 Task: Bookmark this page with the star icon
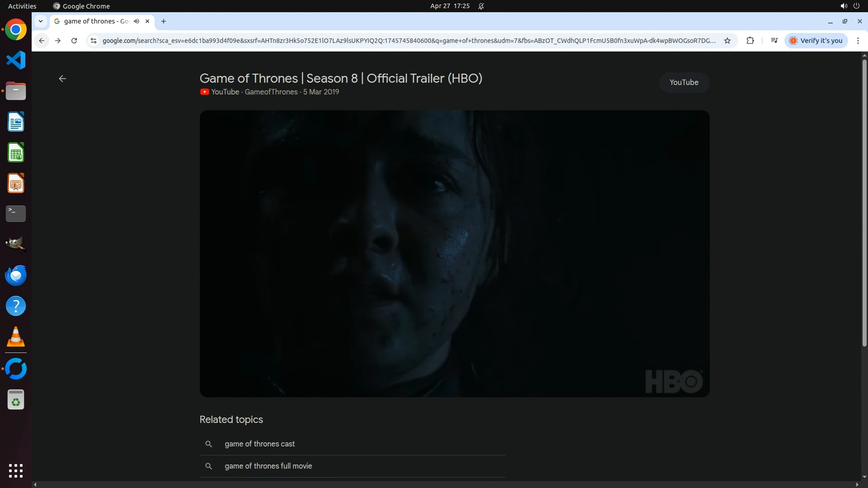click(727, 41)
